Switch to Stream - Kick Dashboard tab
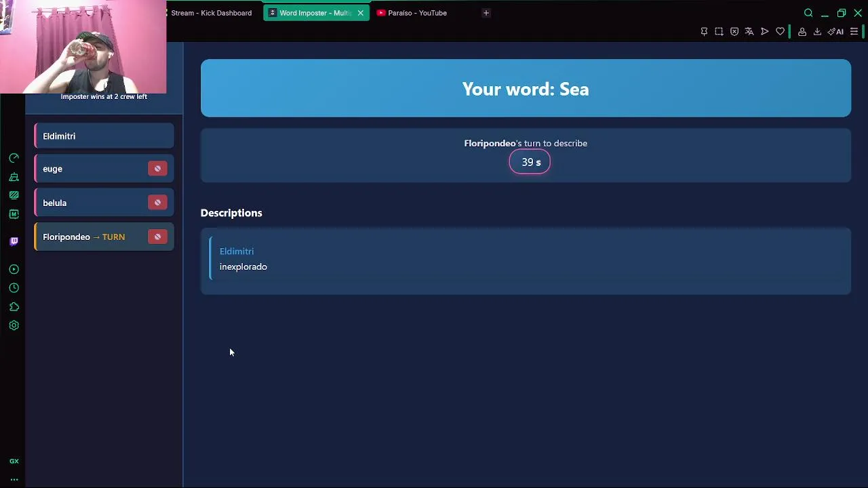This screenshot has width=868, height=488. tap(210, 13)
